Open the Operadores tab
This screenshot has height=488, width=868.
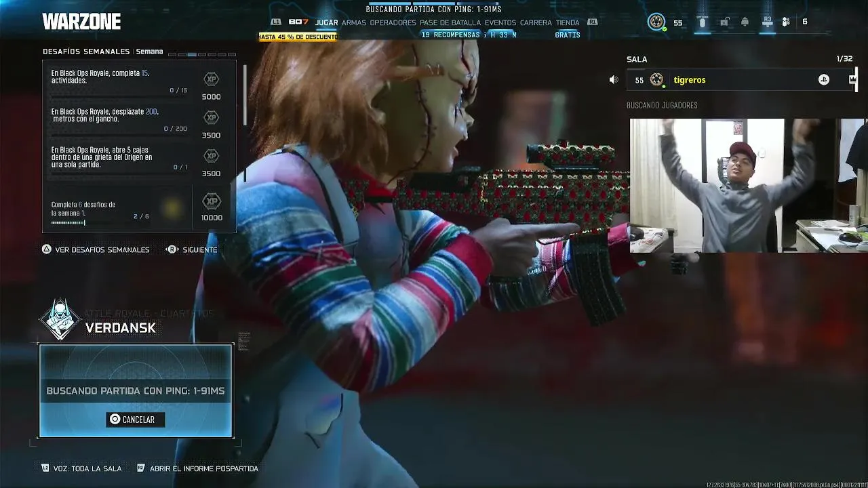[393, 22]
